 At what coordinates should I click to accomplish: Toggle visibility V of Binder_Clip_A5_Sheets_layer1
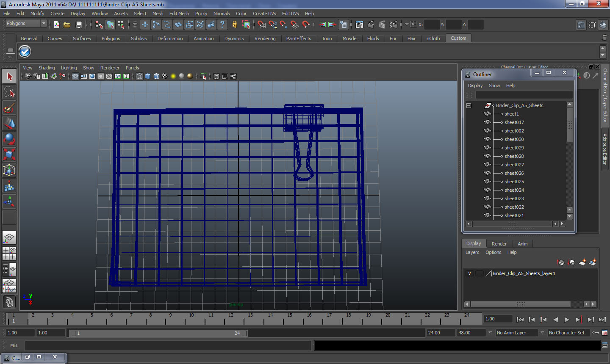coord(469,273)
